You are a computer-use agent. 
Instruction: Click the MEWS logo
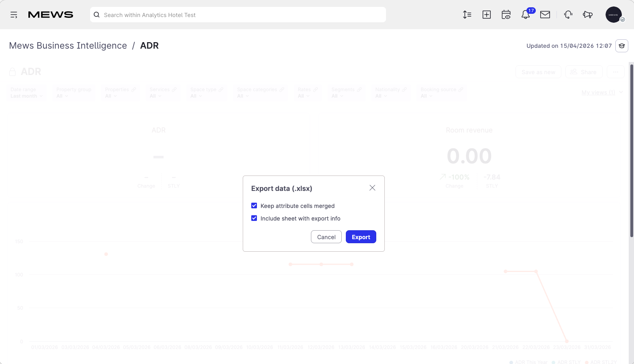[51, 15]
